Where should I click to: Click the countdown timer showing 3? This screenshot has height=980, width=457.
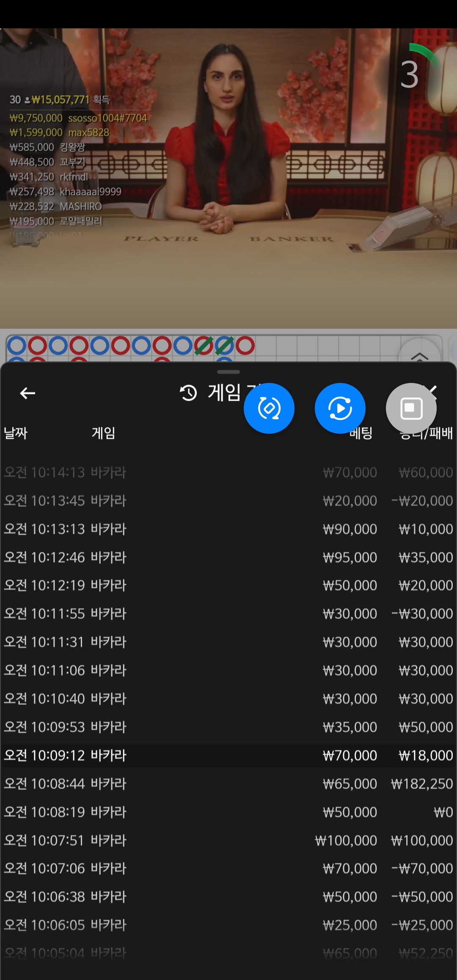[x=410, y=74]
